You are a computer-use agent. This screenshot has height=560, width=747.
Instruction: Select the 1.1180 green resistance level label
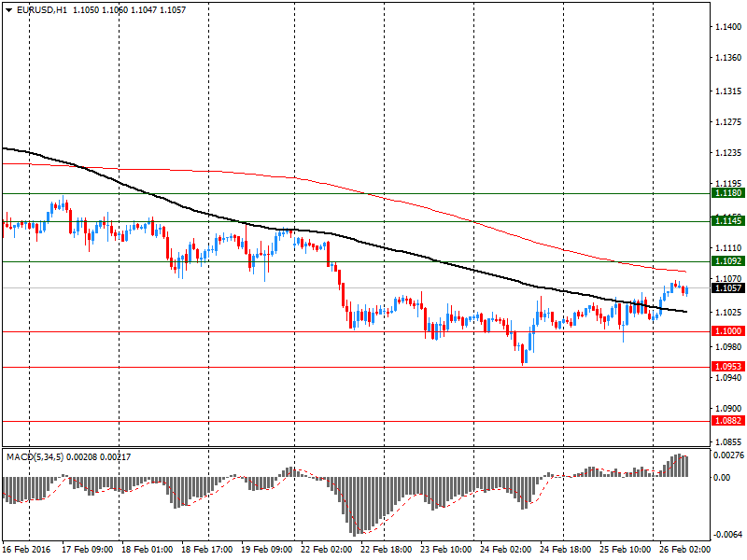727,193
